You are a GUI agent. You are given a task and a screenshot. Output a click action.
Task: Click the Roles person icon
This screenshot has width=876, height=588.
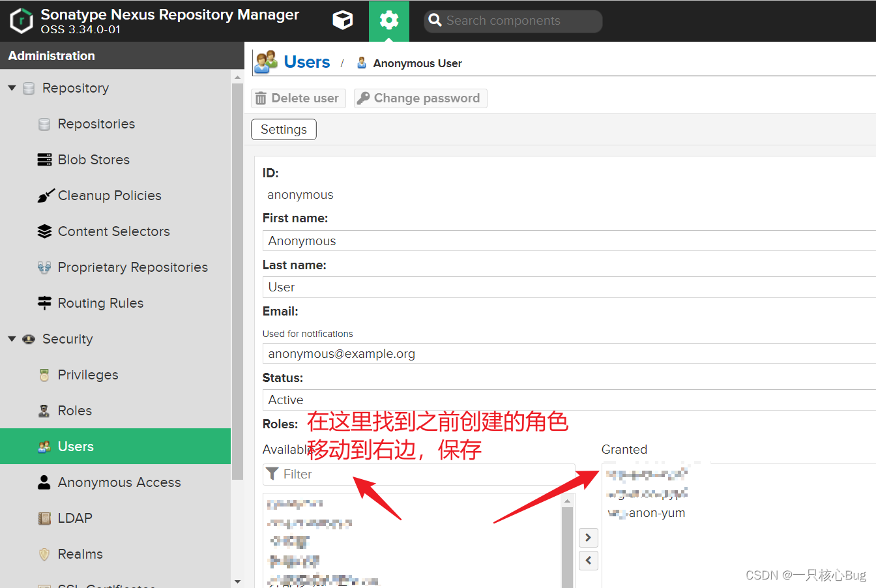pyautogui.click(x=44, y=411)
